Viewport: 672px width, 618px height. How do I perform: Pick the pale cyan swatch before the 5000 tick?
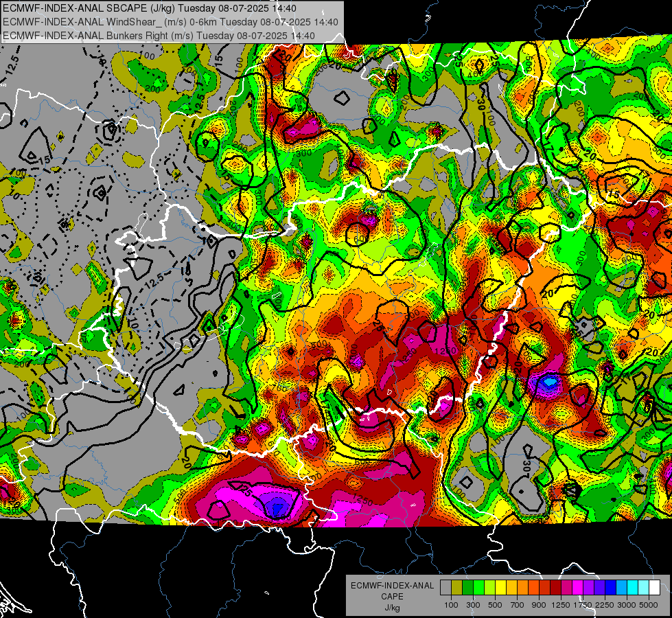pos(644,588)
